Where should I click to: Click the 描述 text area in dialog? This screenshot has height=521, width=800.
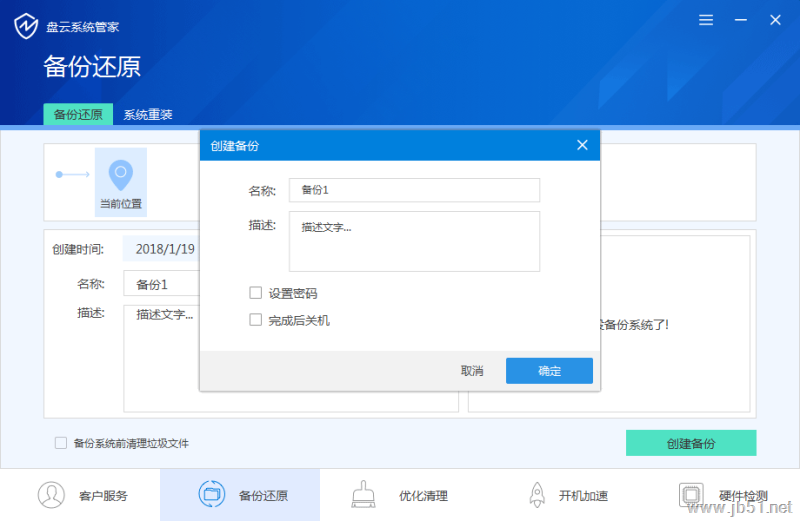coord(414,241)
